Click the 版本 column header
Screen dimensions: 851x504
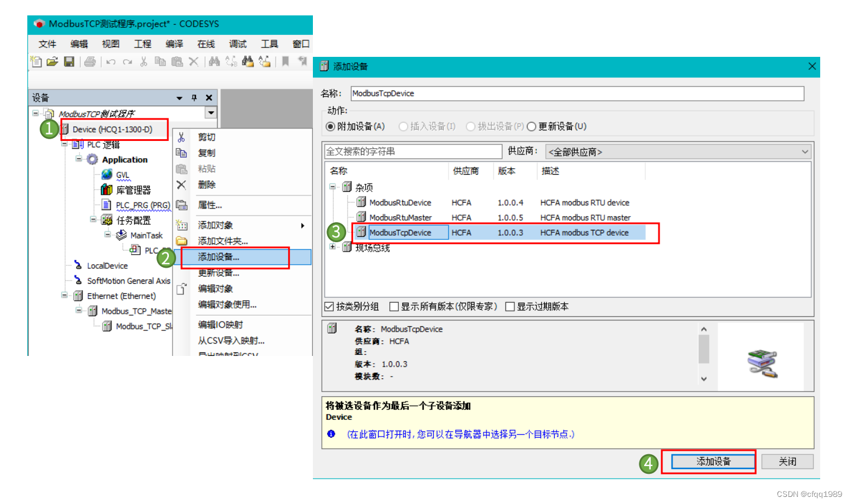pos(516,171)
